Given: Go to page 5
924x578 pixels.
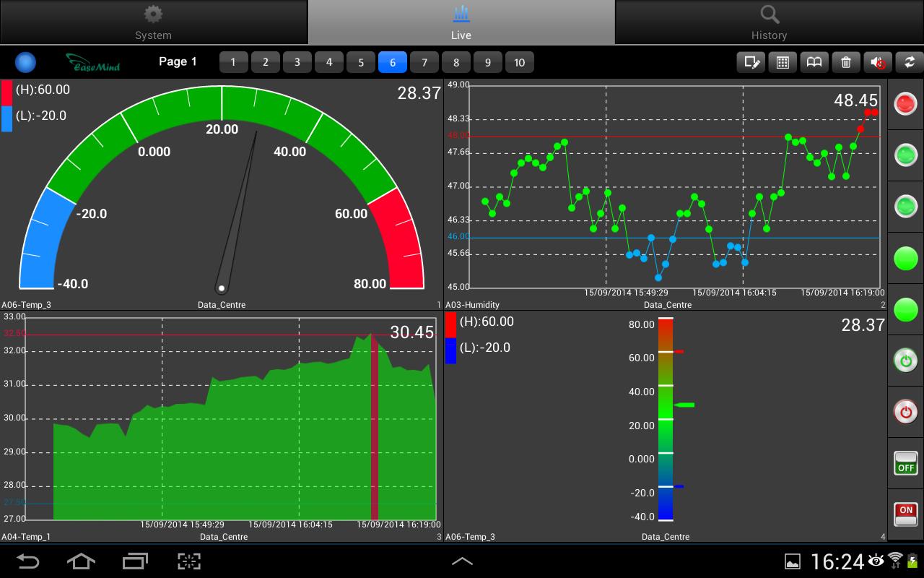Looking at the screenshot, I should click(x=360, y=62).
